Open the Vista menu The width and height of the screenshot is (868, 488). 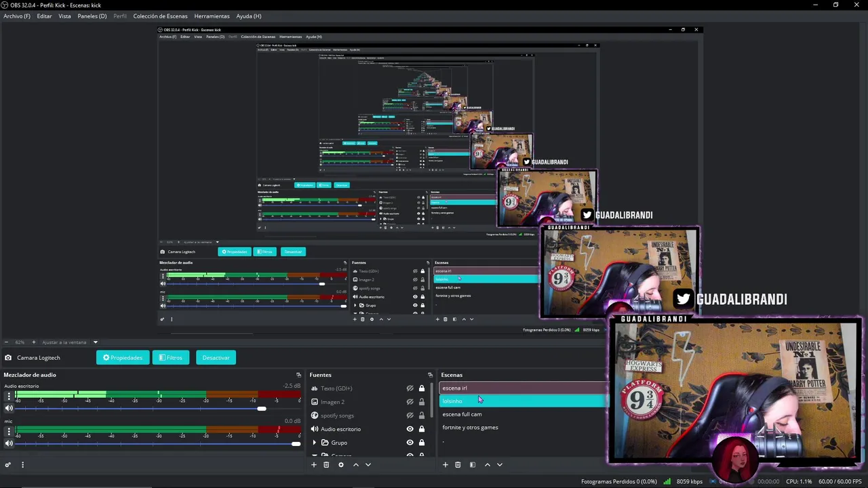tap(64, 16)
